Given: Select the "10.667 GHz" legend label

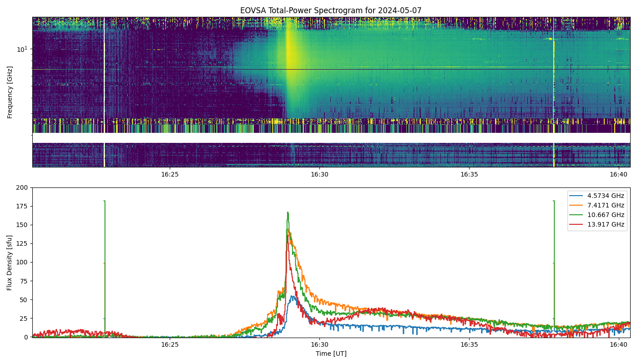Looking at the screenshot, I should point(607,215).
